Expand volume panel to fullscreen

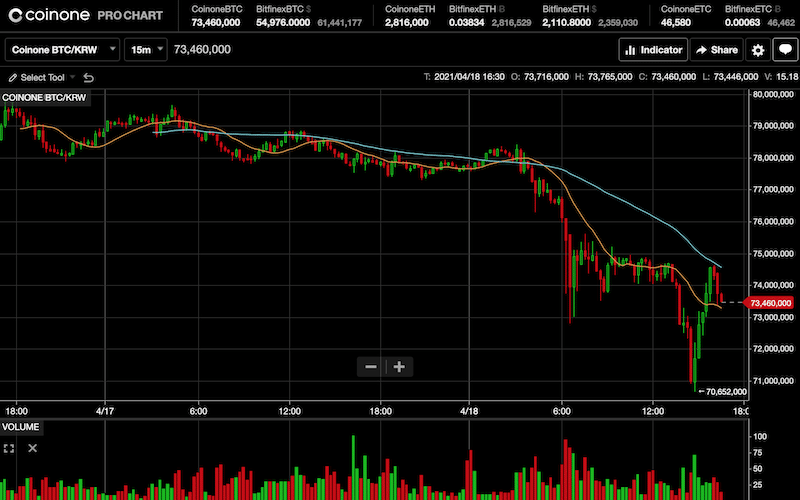click(x=9, y=448)
